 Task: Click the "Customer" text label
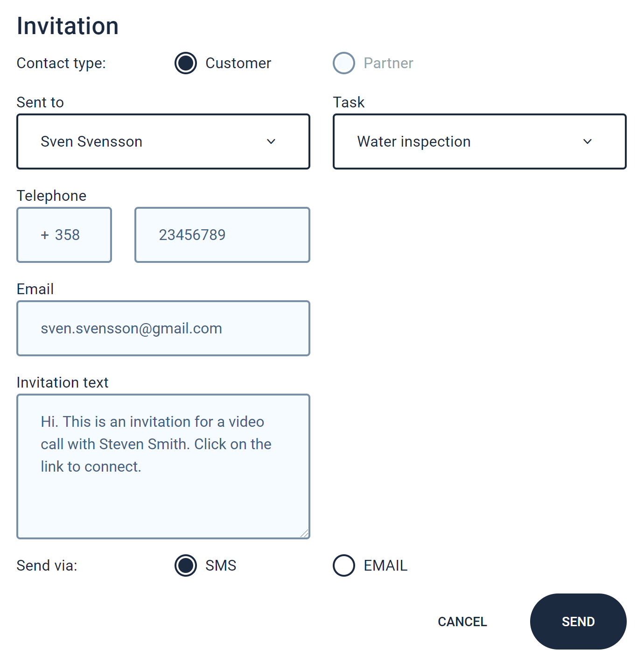pos(238,63)
